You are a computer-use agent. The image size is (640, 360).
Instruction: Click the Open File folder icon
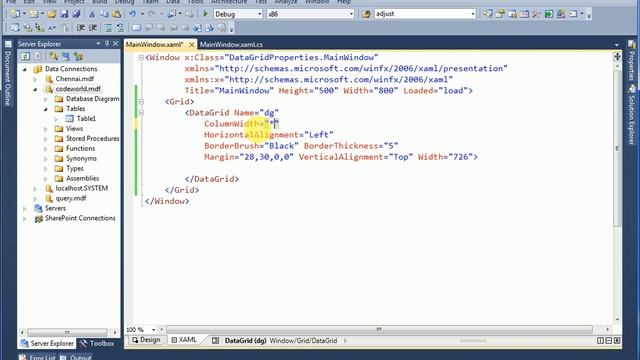[x=51, y=14]
